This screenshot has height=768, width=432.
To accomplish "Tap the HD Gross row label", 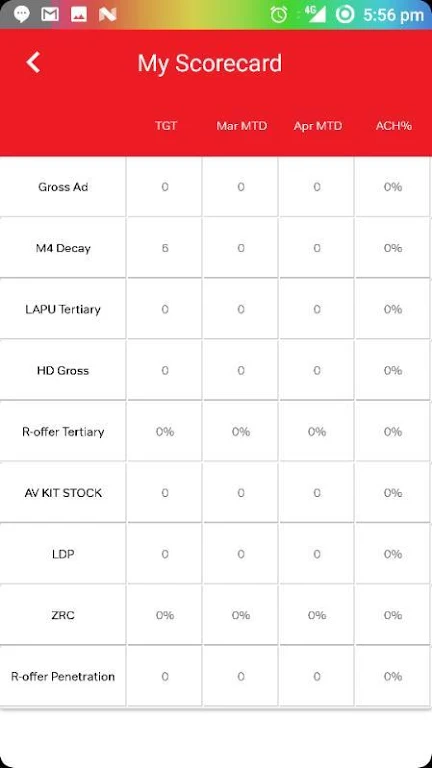I will [x=63, y=370].
